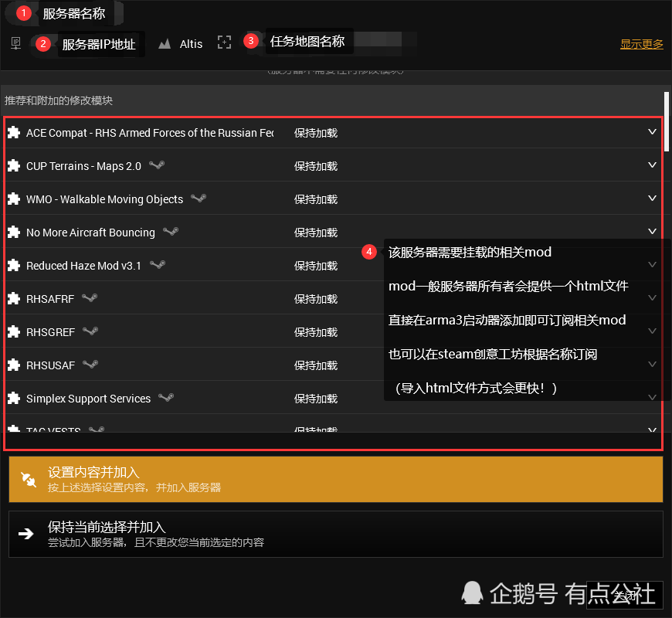672x618 pixels.
Task: Expand the ACE Compat RHS mod row
Action: [652, 131]
